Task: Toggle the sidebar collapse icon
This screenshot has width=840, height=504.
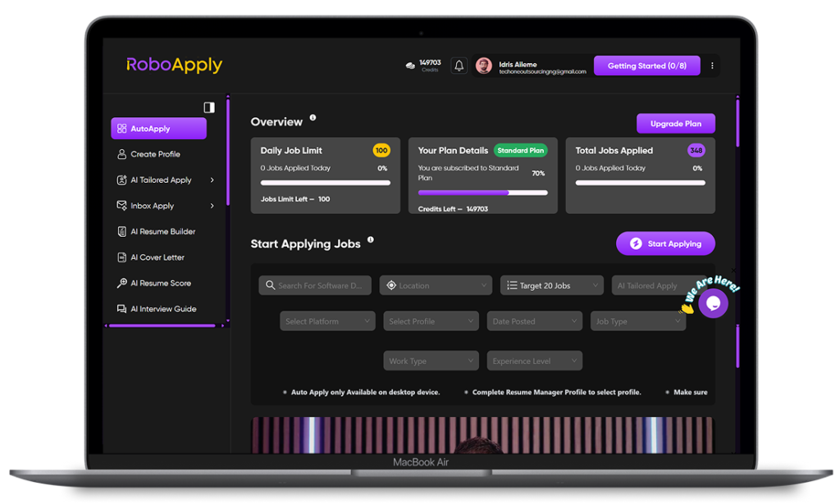Action: tap(209, 107)
